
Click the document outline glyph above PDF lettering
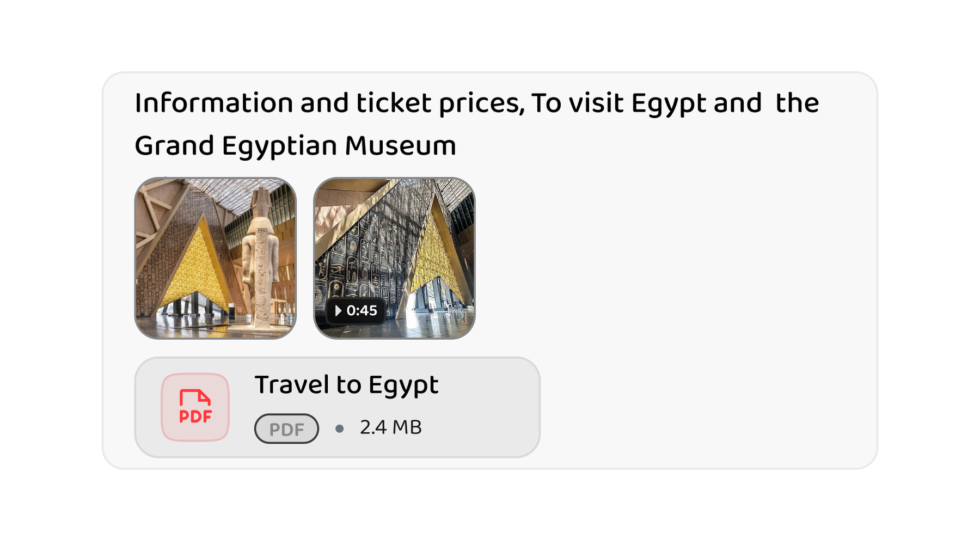click(x=195, y=397)
